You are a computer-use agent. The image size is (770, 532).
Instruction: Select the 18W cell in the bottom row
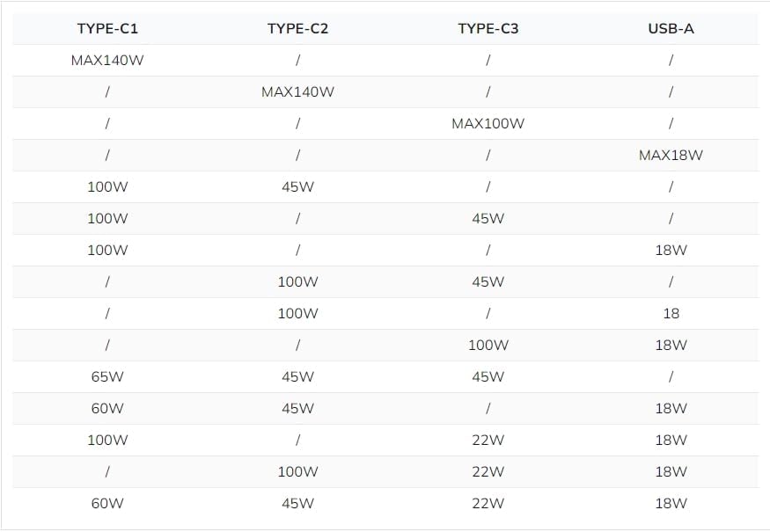point(671,504)
